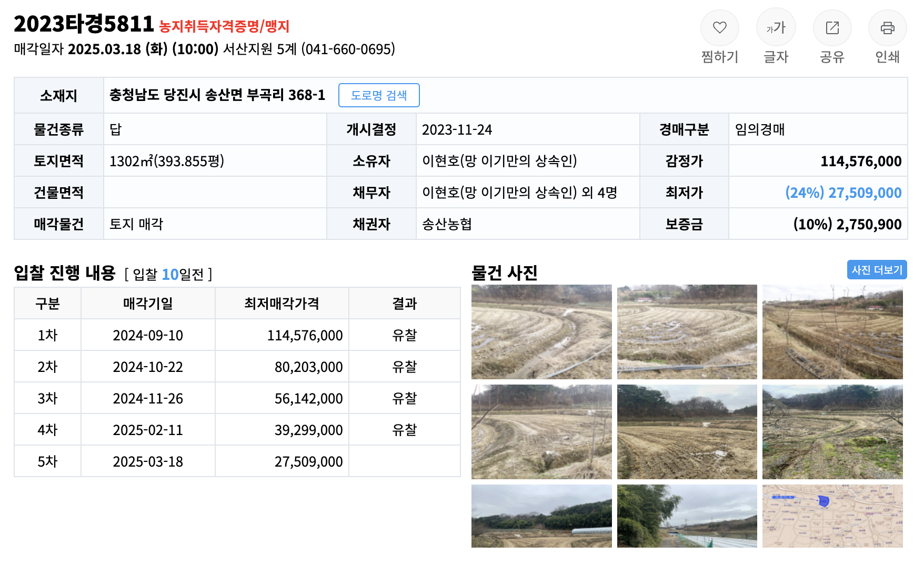Click the 개시결정 date 2023-11-24
The height and width of the screenshot is (565, 924).
tap(457, 129)
